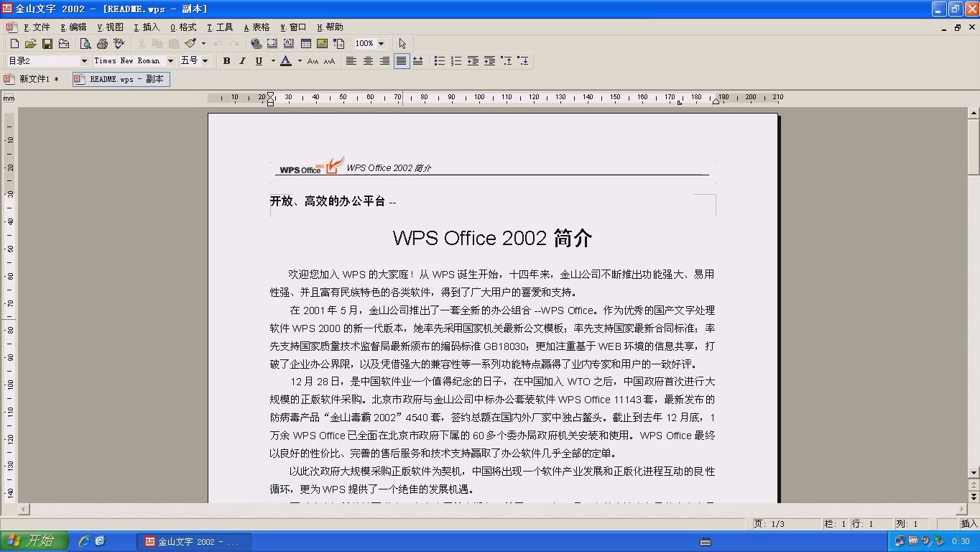Align text to the left
This screenshot has width=980, height=552.
pos(351,61)
